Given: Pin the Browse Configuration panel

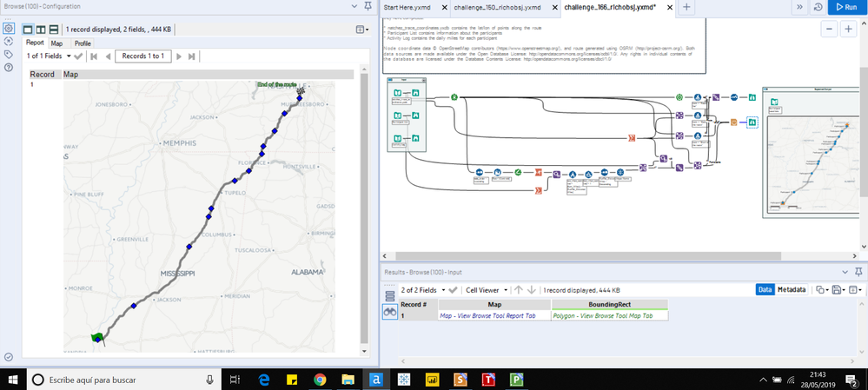Looking at the screenshot, I should pos(368,6).
